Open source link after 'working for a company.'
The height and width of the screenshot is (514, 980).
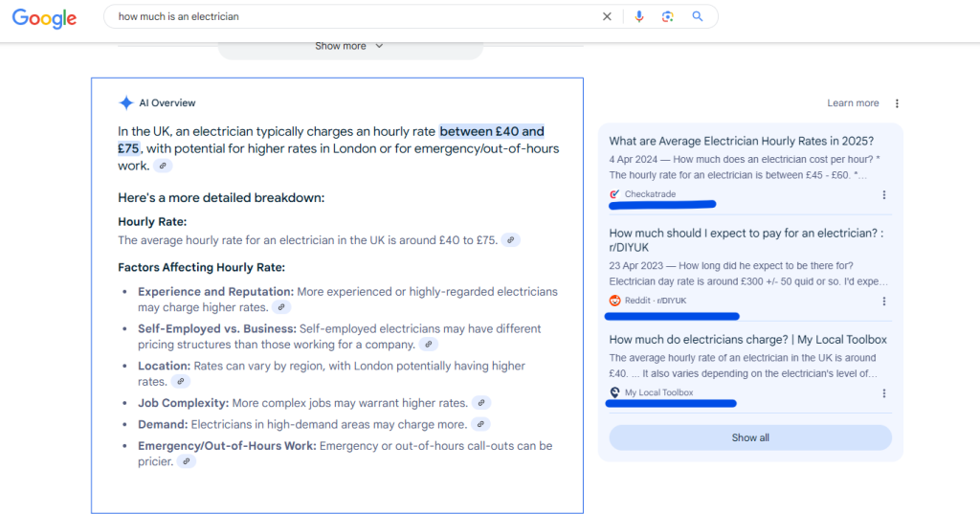[428, 345]
